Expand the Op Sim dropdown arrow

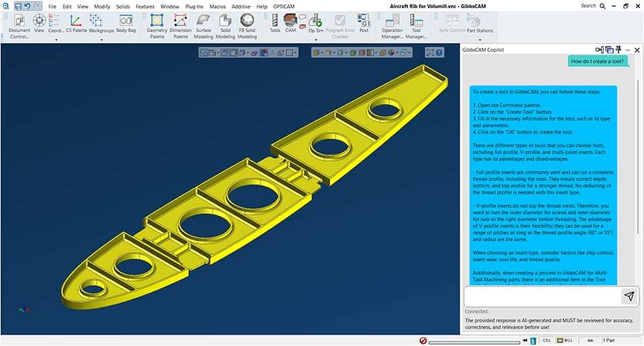click(x=315, y=40)
